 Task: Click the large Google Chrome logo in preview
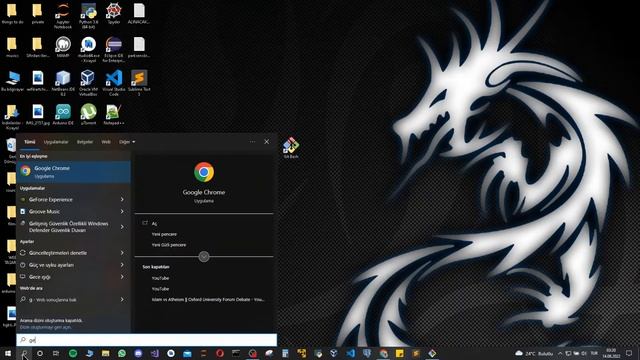click(x=204, y=172)
